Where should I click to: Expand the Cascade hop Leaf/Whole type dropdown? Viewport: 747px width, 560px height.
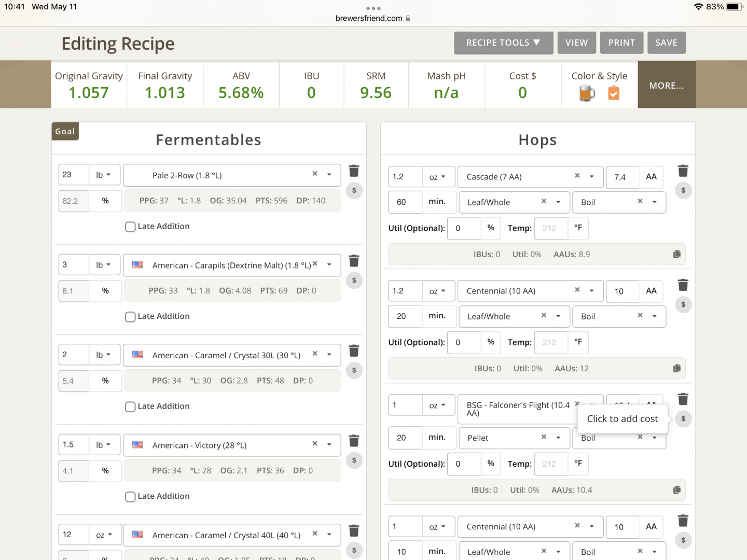(558, 202)
